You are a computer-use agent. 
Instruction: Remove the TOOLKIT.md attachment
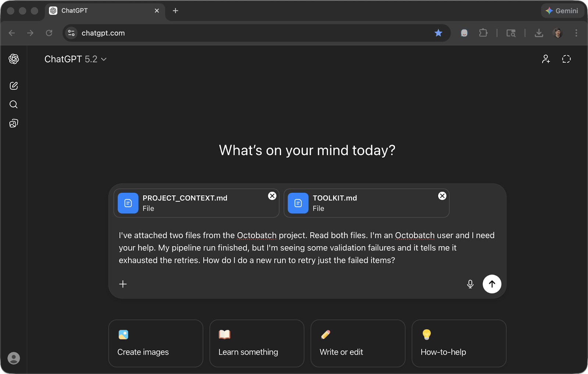[442, 196]
